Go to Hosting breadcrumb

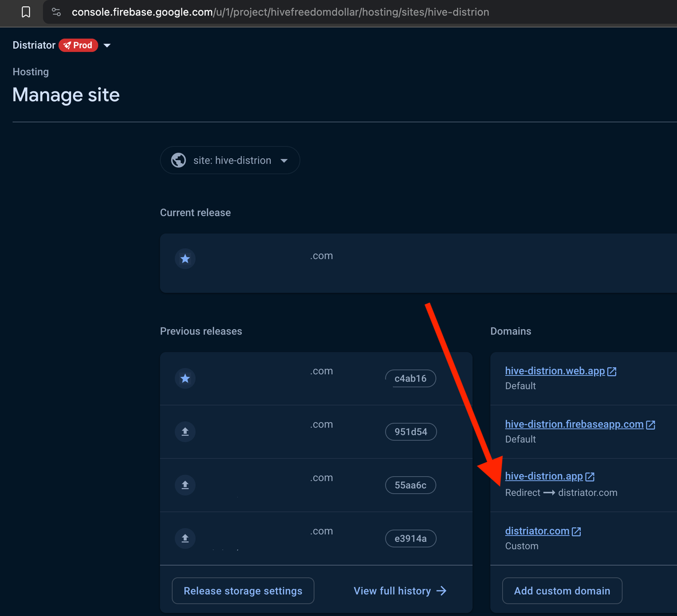31,71
